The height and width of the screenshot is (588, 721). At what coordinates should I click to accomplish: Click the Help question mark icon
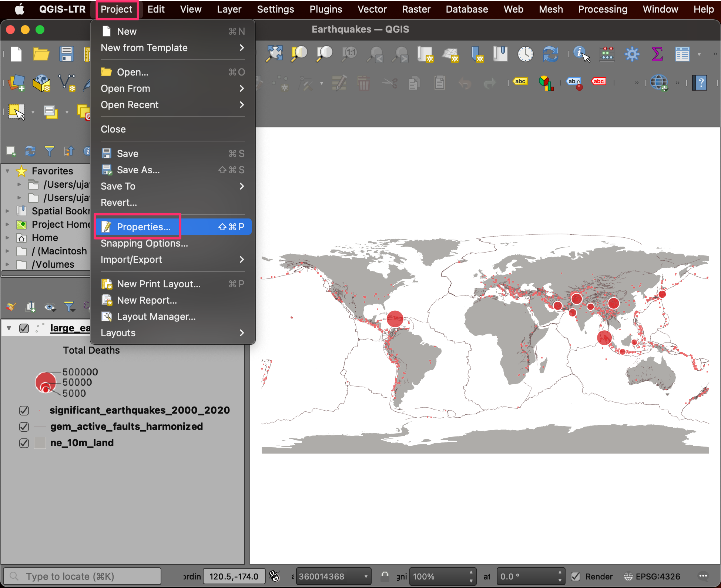700,83
